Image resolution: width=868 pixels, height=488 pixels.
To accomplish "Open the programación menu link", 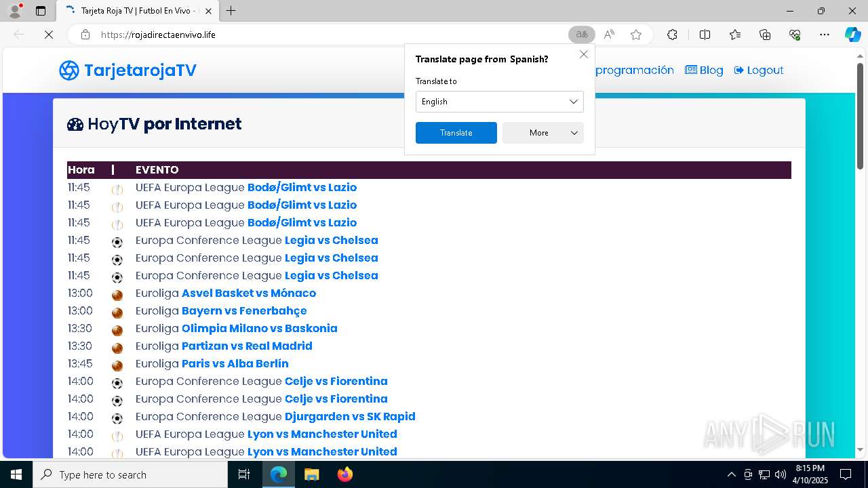I will point(634,70).
